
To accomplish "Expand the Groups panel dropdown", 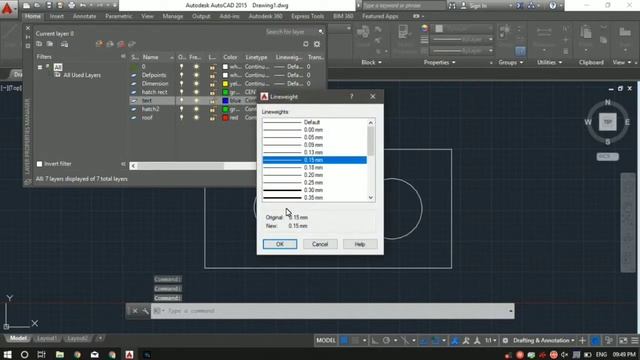I will (511, 62).
